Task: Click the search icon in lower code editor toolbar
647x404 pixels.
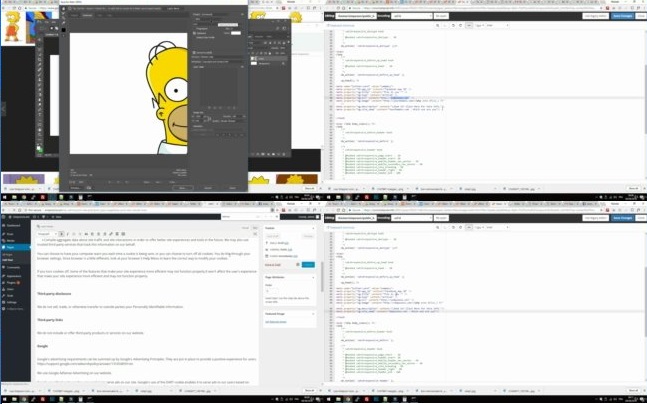Action: pos(437,227)
